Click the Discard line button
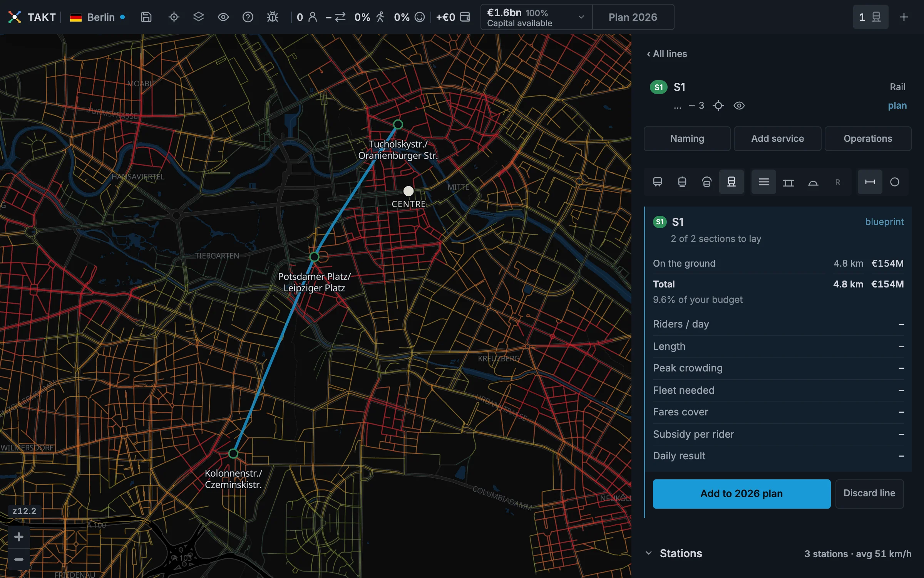 pyautogui.click(x=869, y=494)
